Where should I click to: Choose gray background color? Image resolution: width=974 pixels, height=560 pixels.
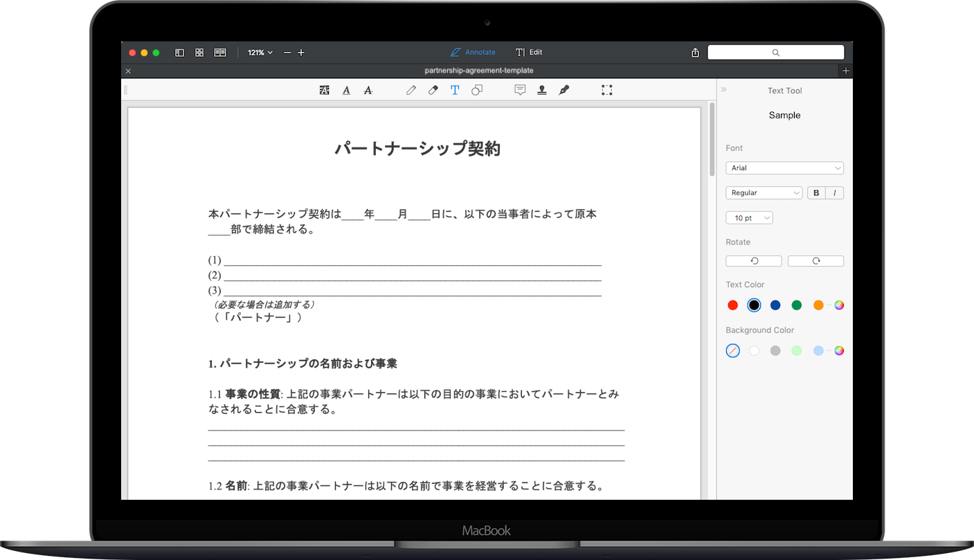[775, 351]
